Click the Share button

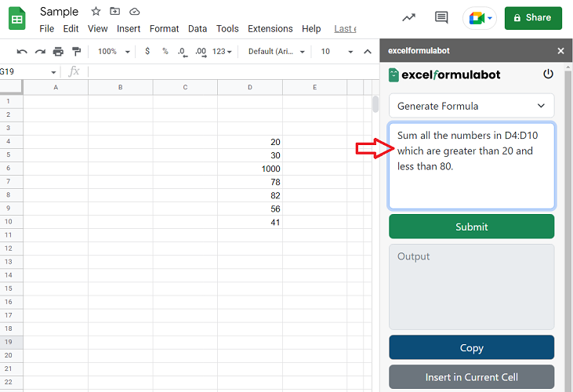click(533, 18)
